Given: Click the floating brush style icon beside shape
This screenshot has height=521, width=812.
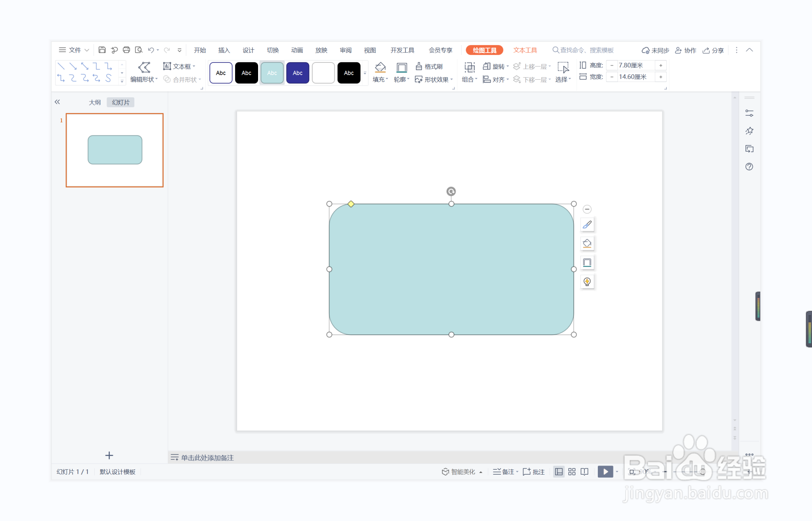Looking at the screenshot, I should coord(587,225).
